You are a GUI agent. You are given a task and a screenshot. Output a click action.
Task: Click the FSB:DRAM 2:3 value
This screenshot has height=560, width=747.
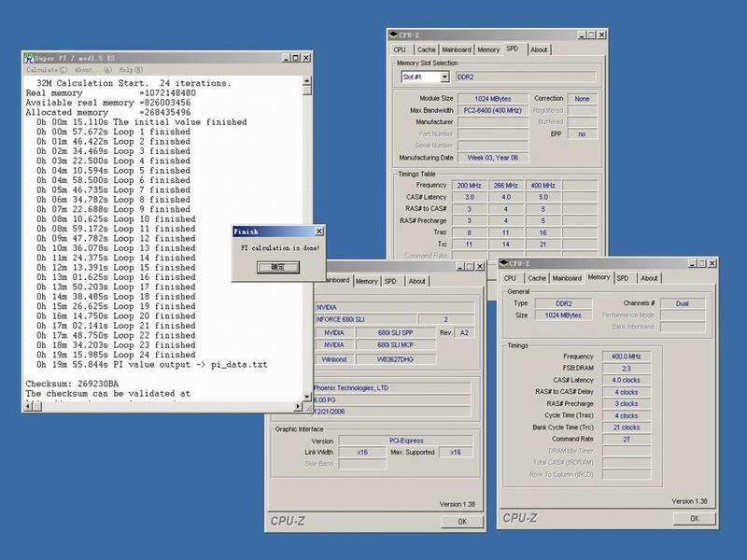point(626,368)
